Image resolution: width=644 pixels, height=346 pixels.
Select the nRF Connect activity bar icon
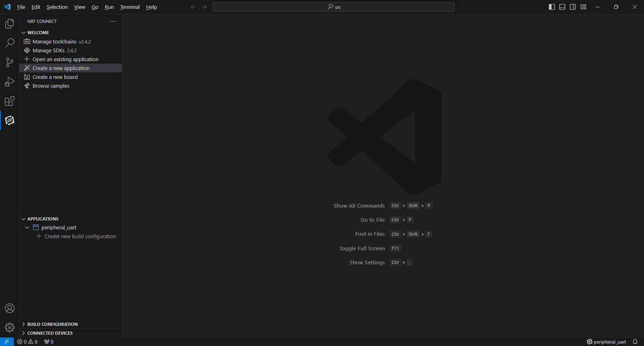tap(10, 120)
